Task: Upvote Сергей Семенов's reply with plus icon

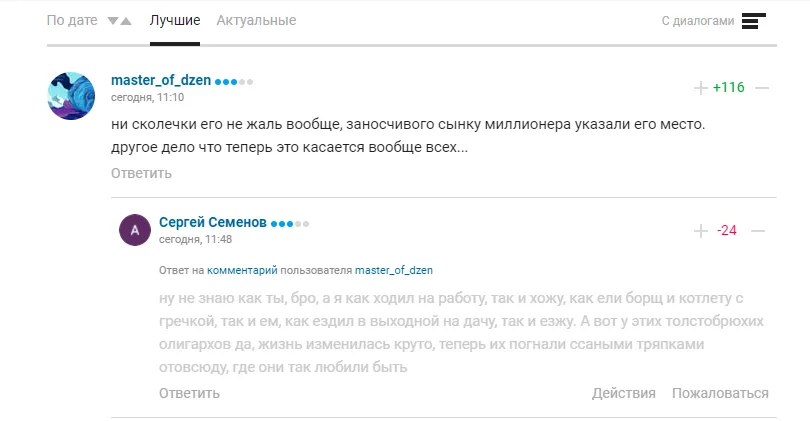Action: pos(700,231)
